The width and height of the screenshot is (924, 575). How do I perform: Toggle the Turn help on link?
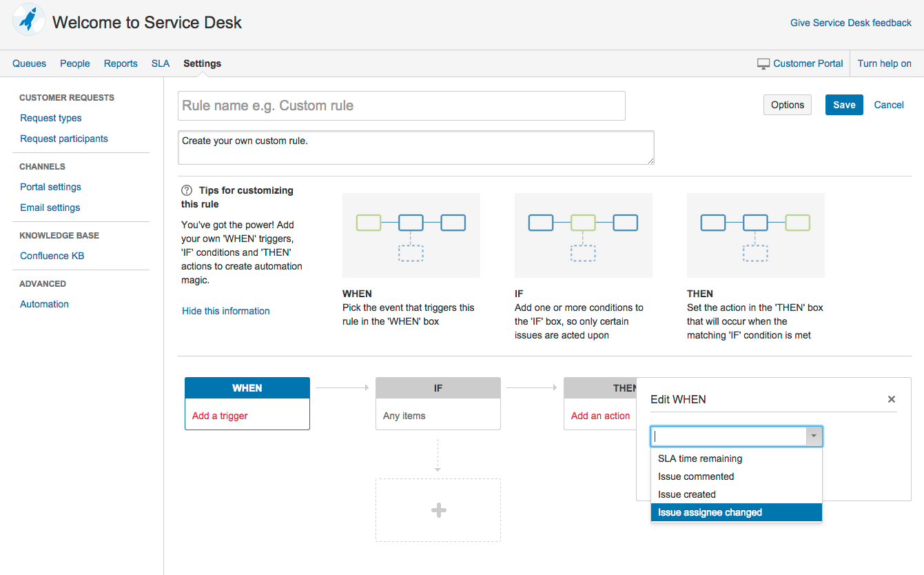[x=884, y=63]
